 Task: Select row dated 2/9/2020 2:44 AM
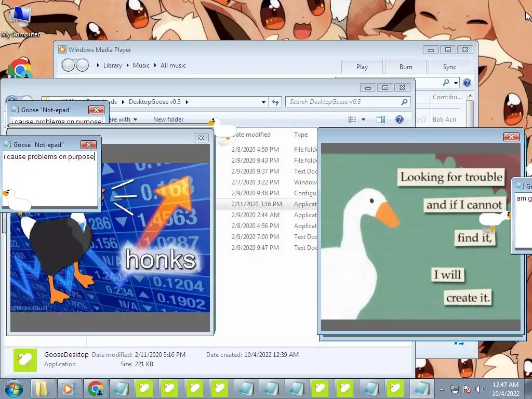(x=267, y=215)
